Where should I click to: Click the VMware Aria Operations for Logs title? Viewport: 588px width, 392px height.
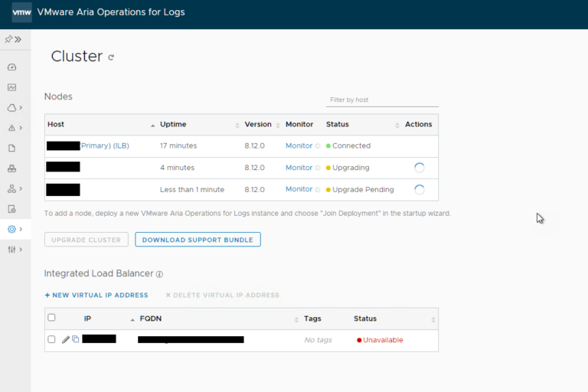click(111, 12)
